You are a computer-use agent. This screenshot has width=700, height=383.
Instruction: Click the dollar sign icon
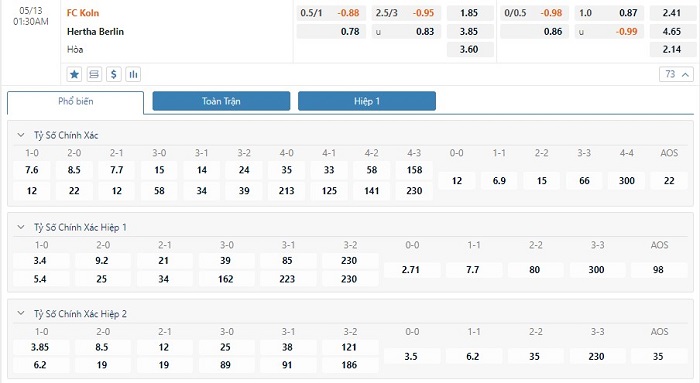pos(114,74)
